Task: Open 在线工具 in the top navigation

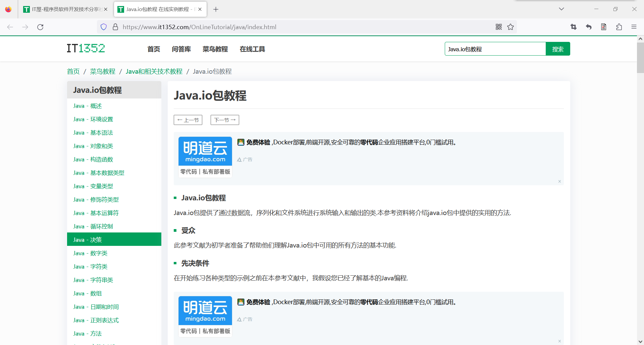Action: point(252,49)
